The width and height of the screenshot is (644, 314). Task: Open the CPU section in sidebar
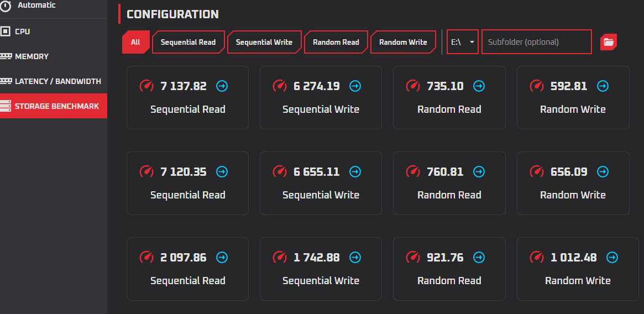pyautogui.click(x=23, y=32)
